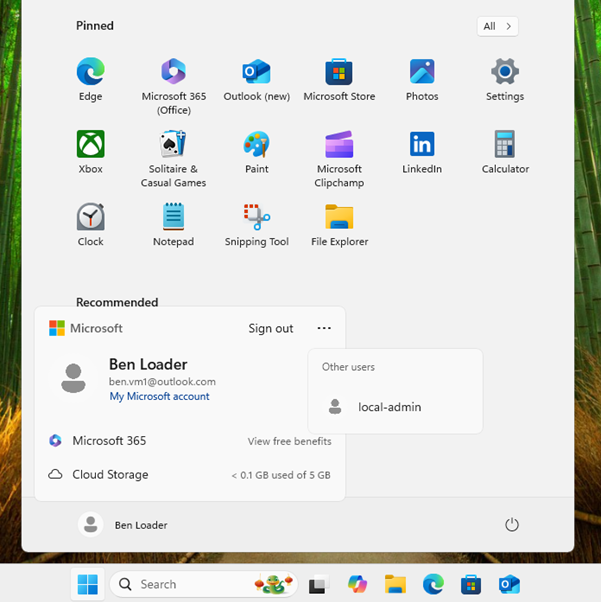
Task: Open Microsoft Clipchamp
Action: (339, 159)
